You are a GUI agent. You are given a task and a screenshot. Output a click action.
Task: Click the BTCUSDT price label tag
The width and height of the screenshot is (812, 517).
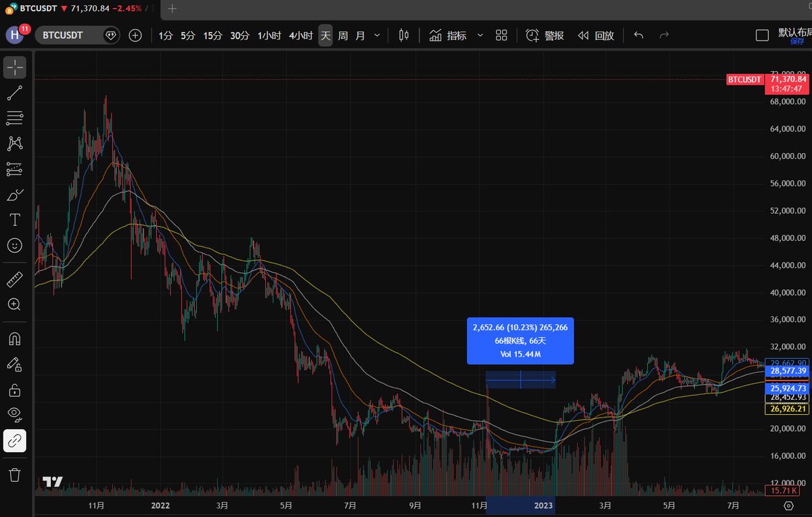coord(745,80)
